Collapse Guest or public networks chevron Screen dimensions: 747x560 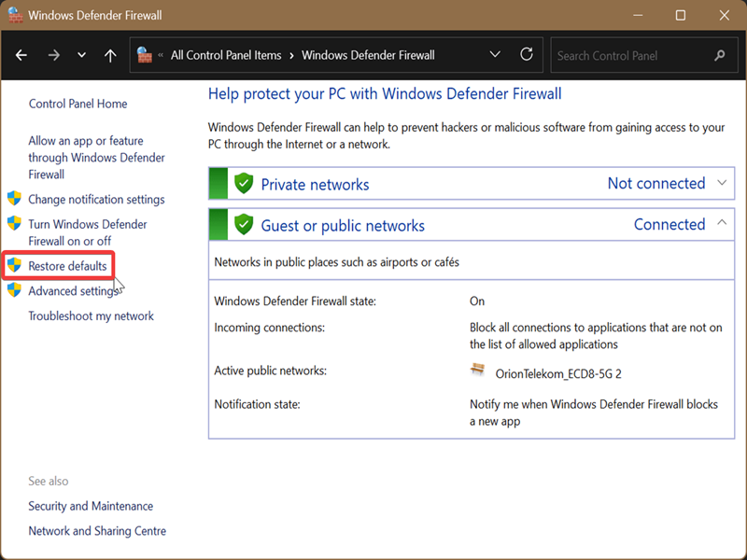(722, 222)
